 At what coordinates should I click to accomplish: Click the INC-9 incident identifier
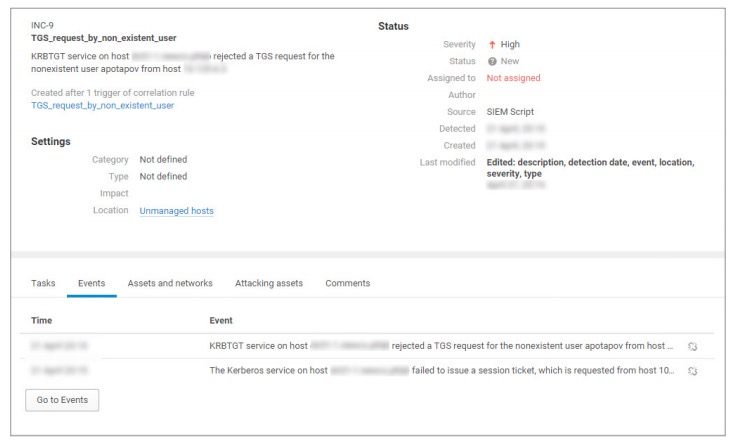click(x=44, y=24)
